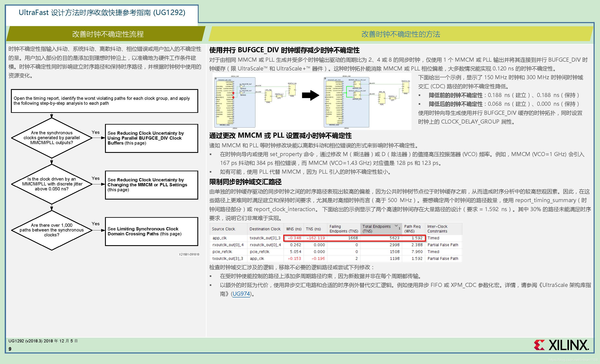
Task: Click the figure ID X21581-091818
Action: pos(189,254)
